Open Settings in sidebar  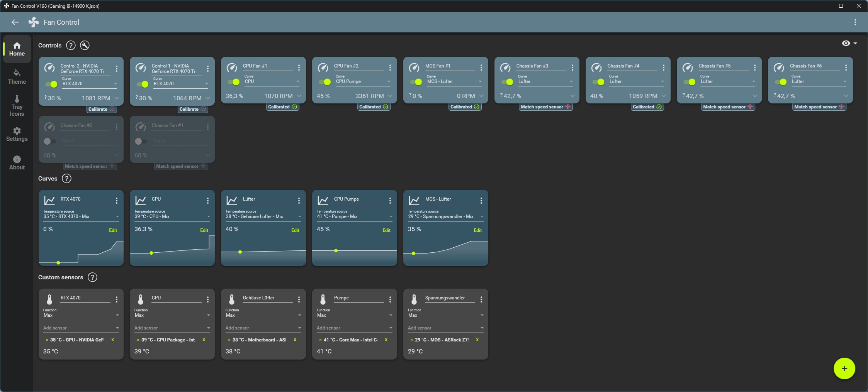(17, 134)
